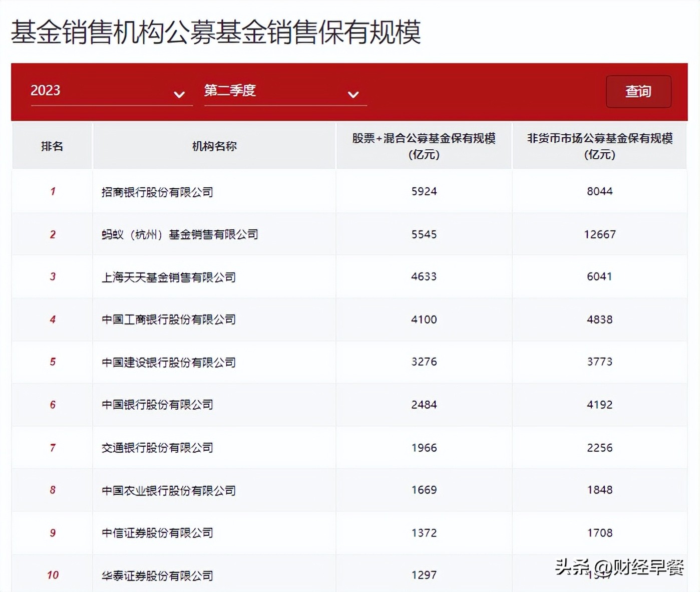This screenshot has width=700, height=592.
Task: Click the 机构名称 column header
Action: [x=214, y=146]
